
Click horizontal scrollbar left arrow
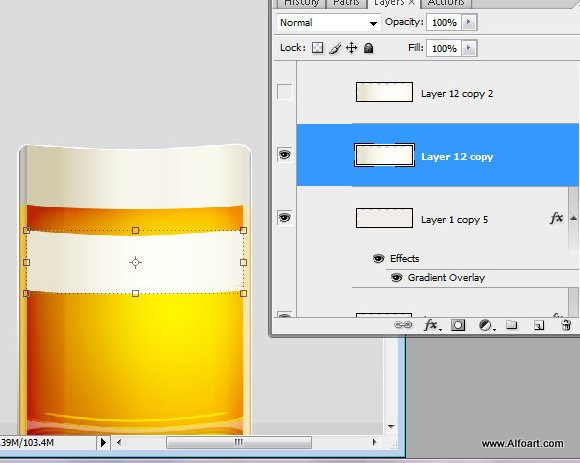[x=119, y=442]
